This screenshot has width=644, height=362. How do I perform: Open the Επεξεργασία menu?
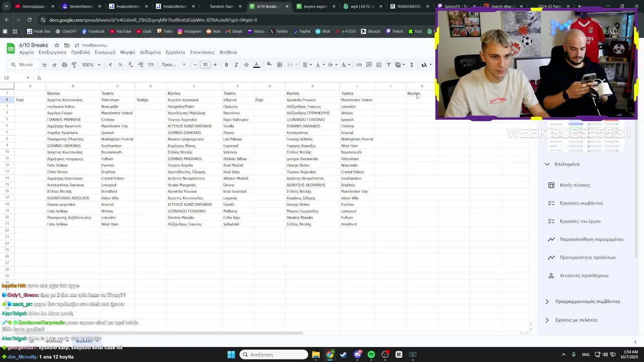[52, 52]
